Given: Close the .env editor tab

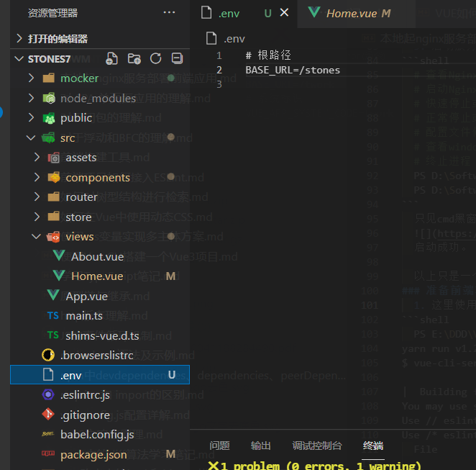Looking at the screenshot, I should click(284, 12).
